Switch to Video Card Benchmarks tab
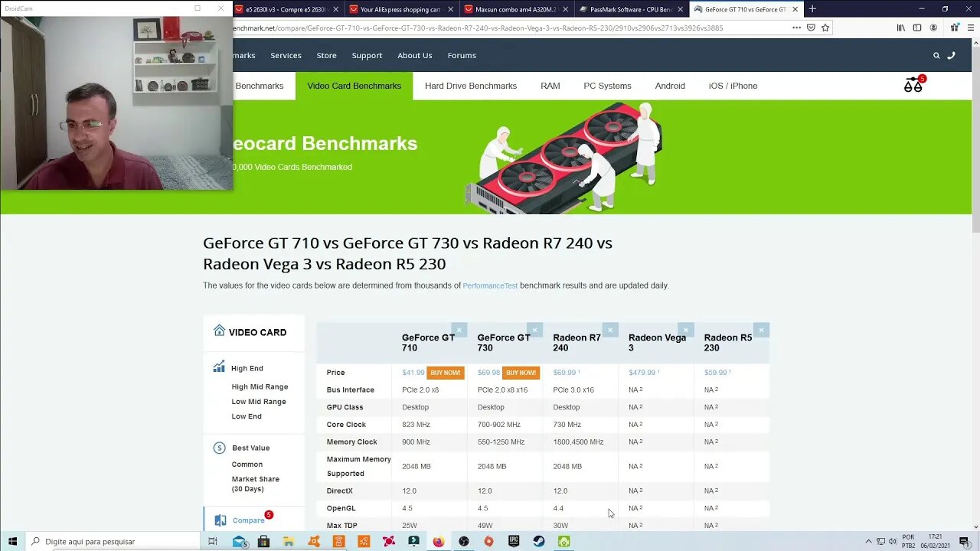This screenshot has width=980, height=551. coord(354,86)
